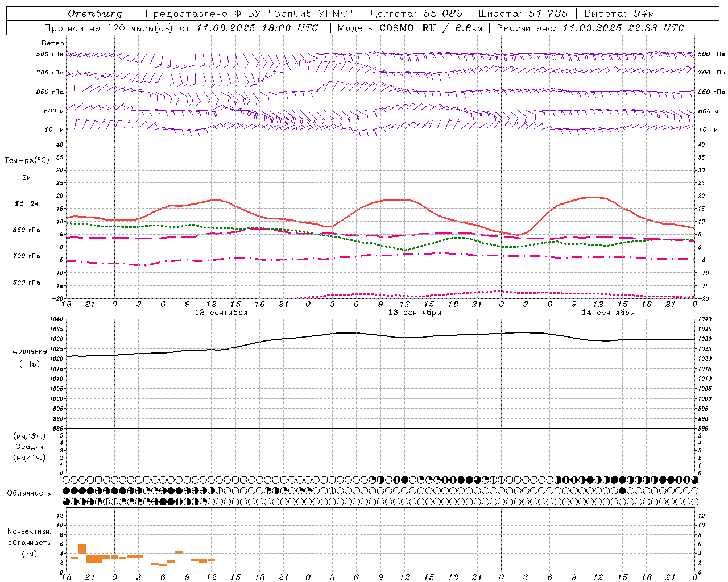
Task: Click the Осадки precipitation label
Action: pos(30,447)
